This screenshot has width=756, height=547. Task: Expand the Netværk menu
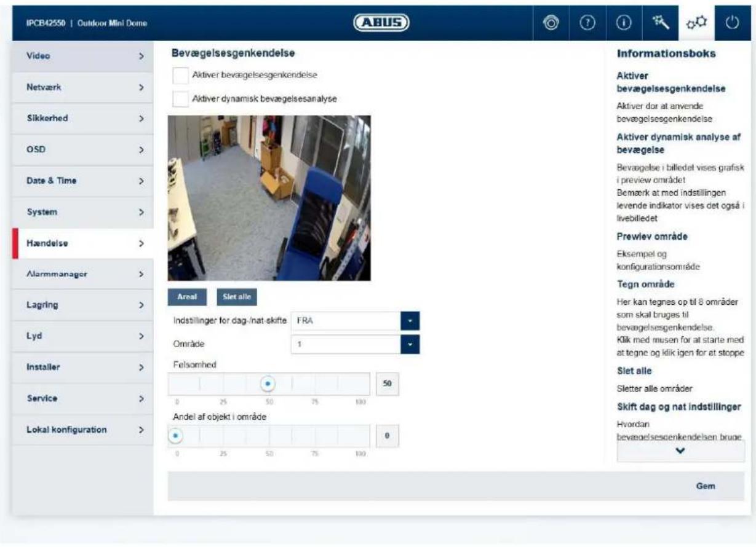[x=82, y=88]
